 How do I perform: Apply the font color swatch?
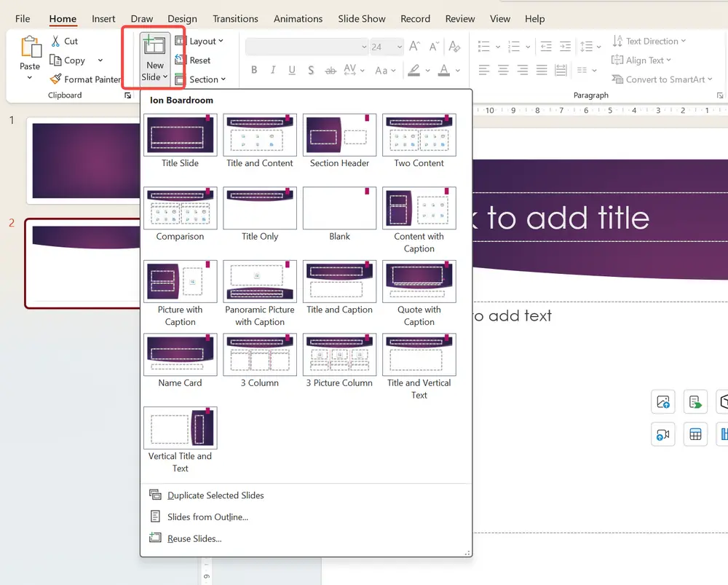click(444, 70)
